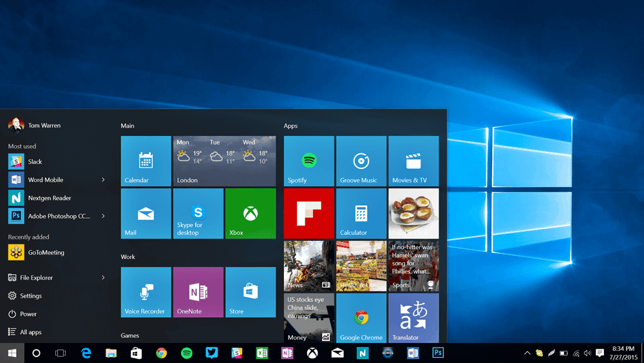Open the volume control in tray
This screenshot has width=644, height=363.
(x=587, y=353)
